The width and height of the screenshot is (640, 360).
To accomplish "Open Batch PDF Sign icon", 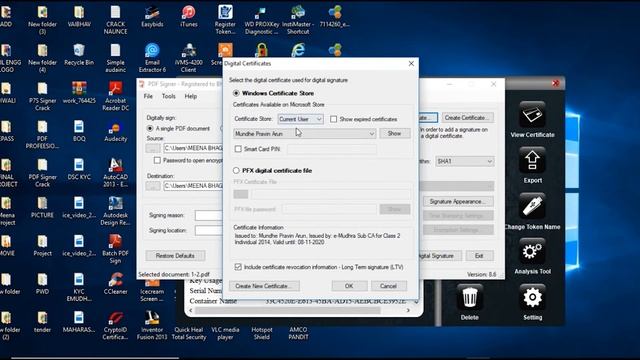I will click(116, 249).
